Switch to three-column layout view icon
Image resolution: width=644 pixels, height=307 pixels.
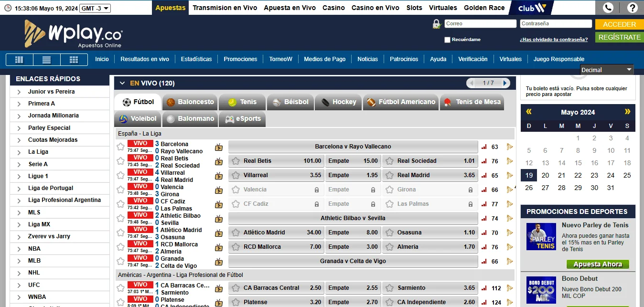[x=19, y=60]
